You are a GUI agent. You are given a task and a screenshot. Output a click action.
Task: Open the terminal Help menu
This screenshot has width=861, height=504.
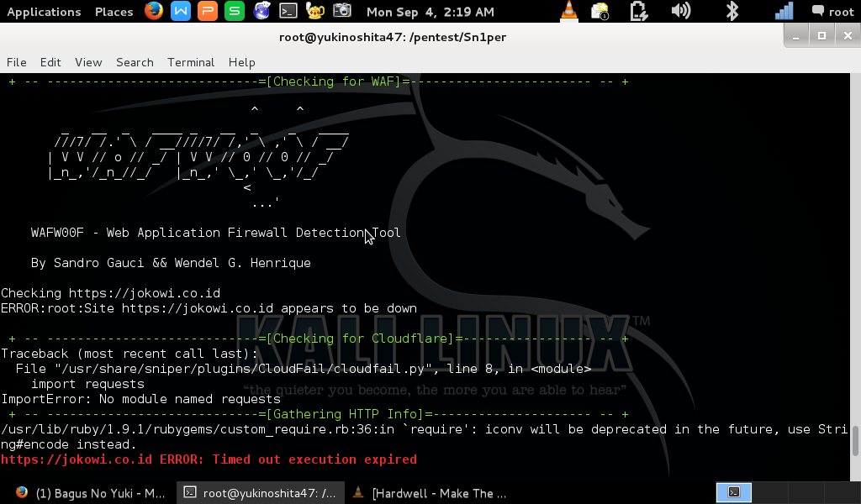241,62
